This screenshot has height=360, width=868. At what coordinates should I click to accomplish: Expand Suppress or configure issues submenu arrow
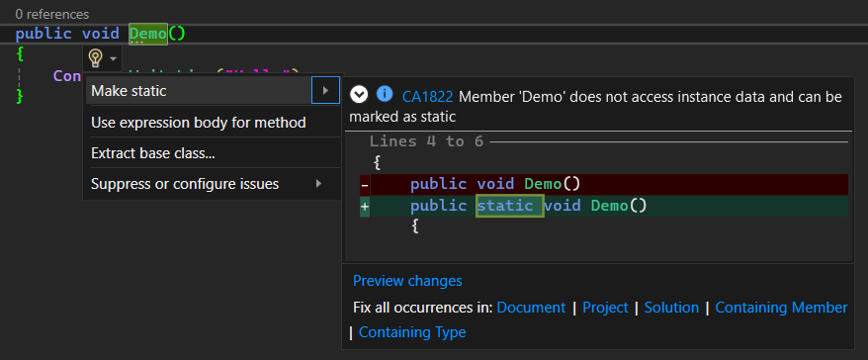(319, 183)
